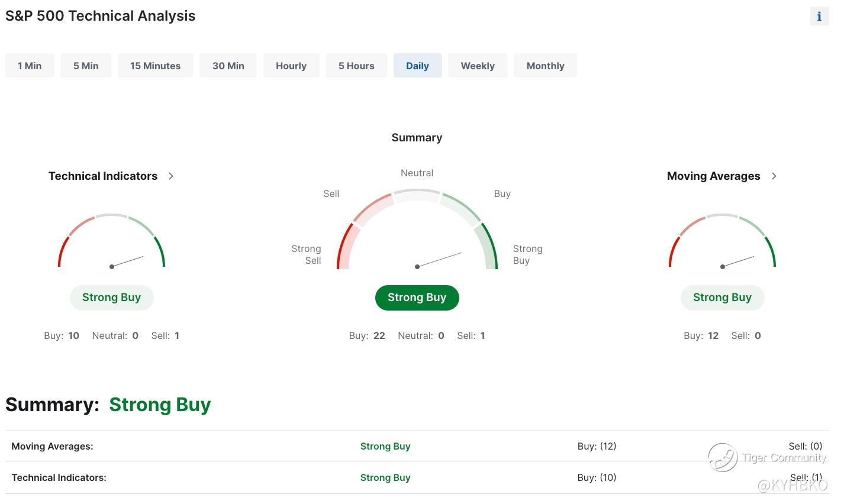The height and width of the screenshot is (504, 844).
Task: Click 'Neutral: 0' under Technical Indicators gauge
Action: 115,335
